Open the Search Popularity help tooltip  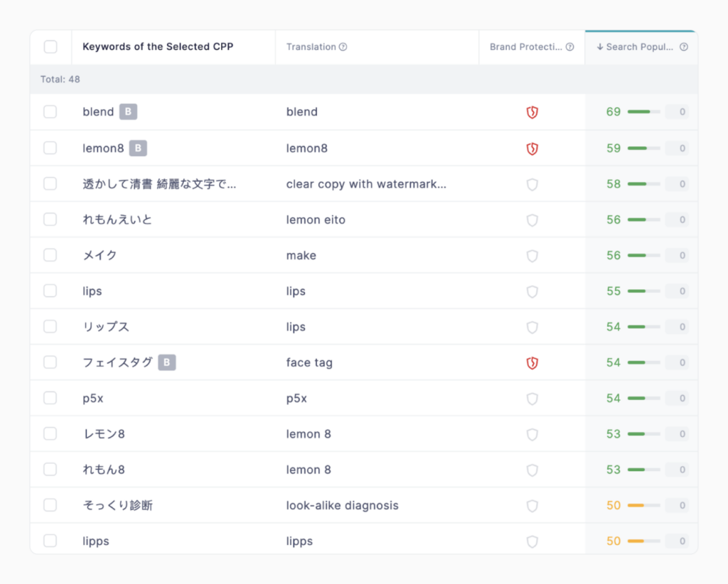coord(683,47)
